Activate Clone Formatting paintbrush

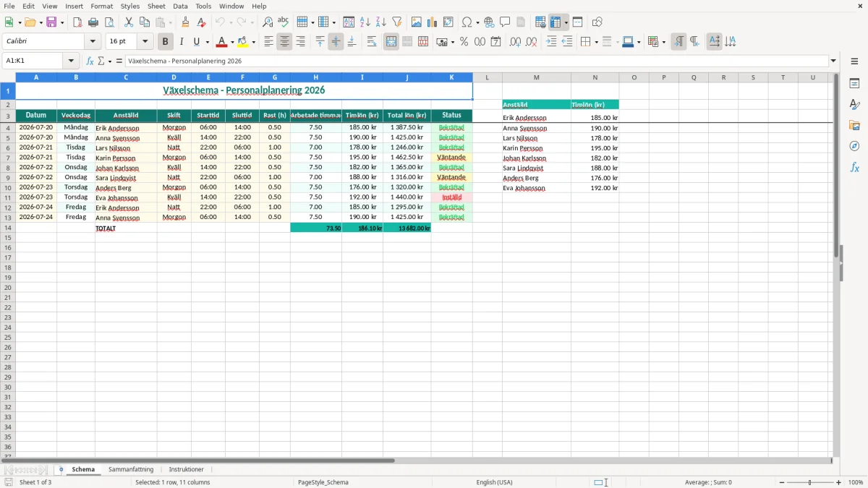[186, 22]
